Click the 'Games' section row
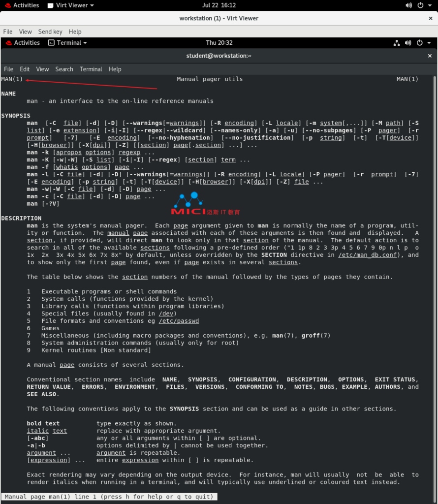Image resolution: width=438 pixels, height=504 pixels. [x=43, y=328]
